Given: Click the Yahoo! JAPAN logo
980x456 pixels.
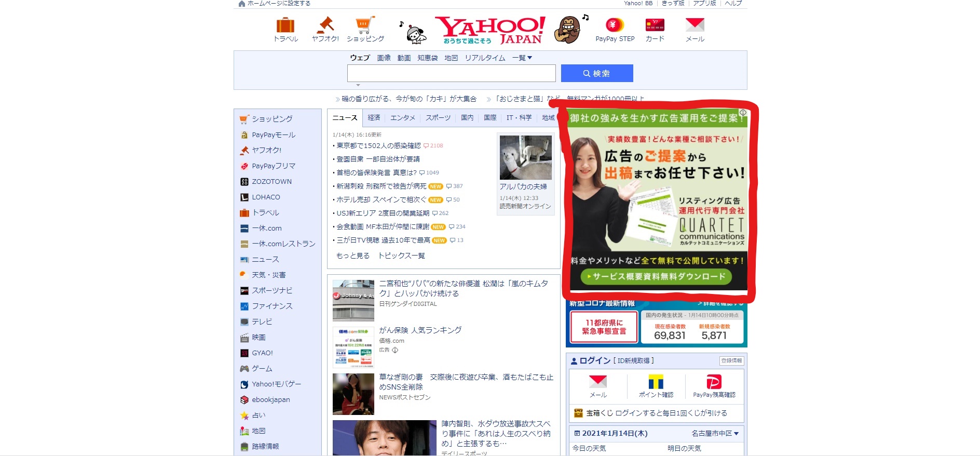Looking at the screenshot, I should click(x=490, y=30).
